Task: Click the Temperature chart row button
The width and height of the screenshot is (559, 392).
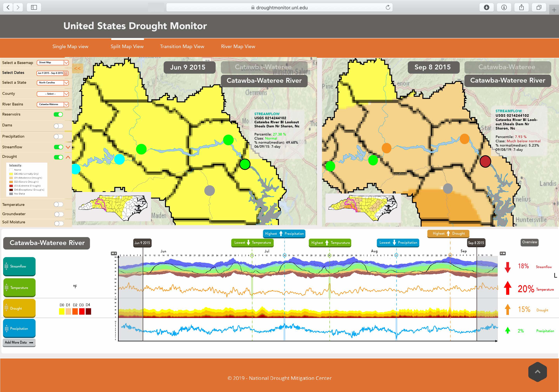Action: pos(19,288)
